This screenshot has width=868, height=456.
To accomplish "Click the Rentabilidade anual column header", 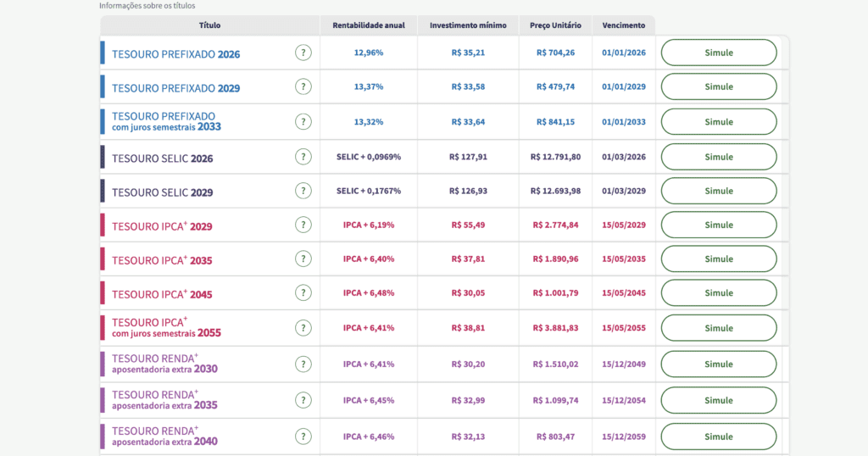I will (x=369, y=25).
